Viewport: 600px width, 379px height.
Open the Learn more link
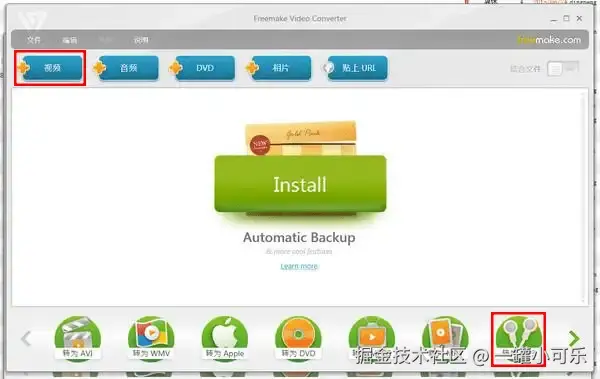[299, 266]
